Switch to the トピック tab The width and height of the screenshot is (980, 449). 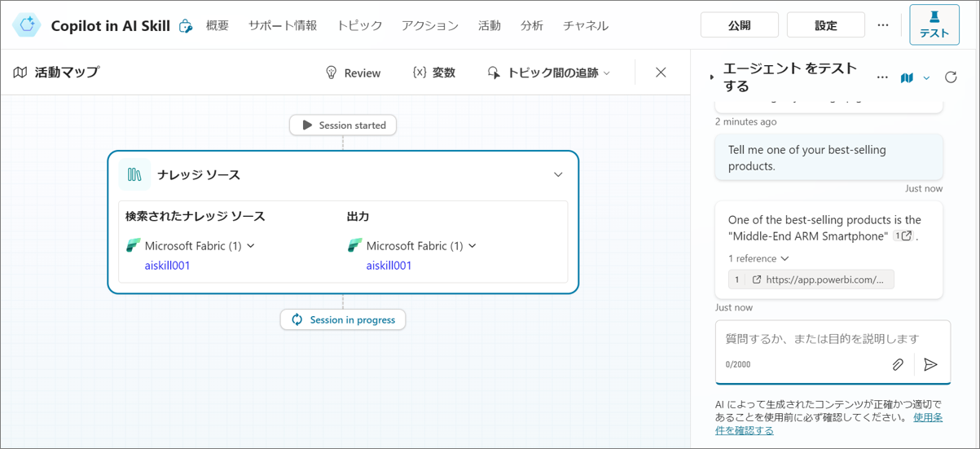[x=359, y=26]
